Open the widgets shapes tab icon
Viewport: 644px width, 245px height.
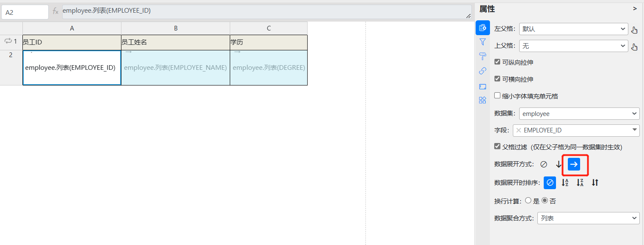482,100
